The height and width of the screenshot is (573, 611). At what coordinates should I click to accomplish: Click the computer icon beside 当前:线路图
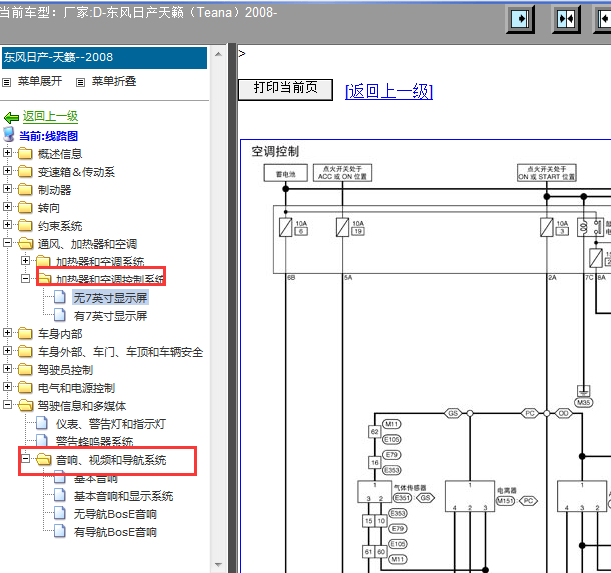9,134
